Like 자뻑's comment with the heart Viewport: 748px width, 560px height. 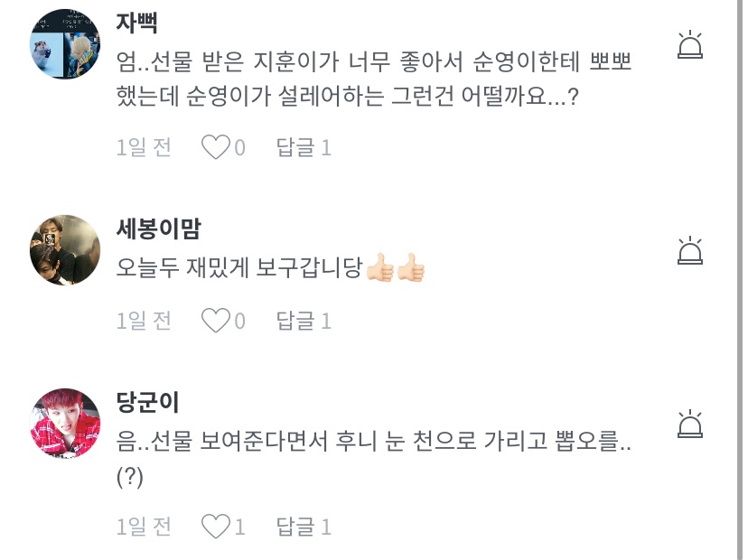215,147
